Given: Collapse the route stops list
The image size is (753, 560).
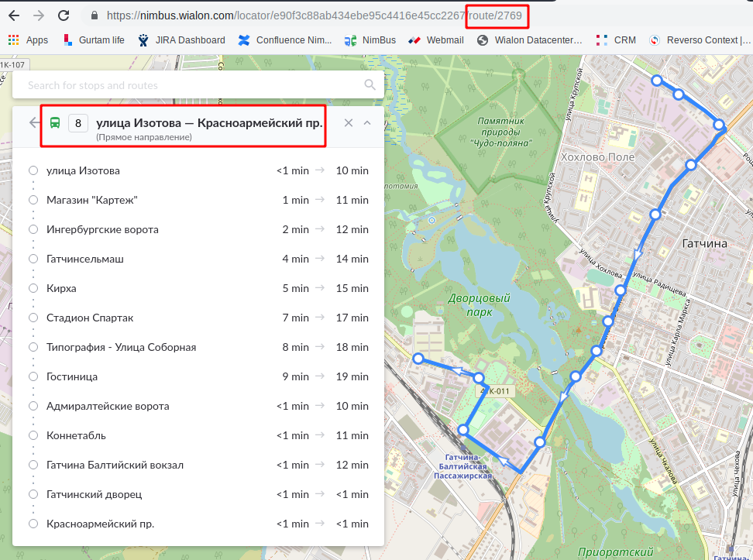Looking at the screenshot, I should click(367, 122).
